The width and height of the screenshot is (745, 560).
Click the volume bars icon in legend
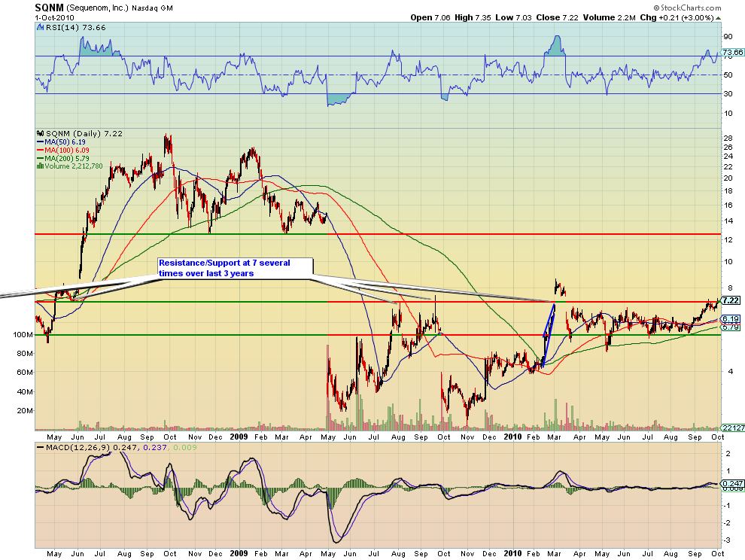[x=41, y=166]
